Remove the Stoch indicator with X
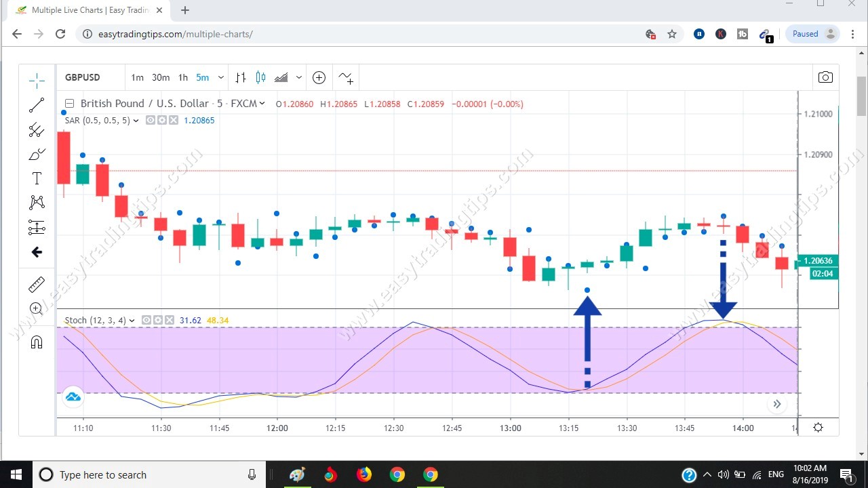 (x=170, y=320)
